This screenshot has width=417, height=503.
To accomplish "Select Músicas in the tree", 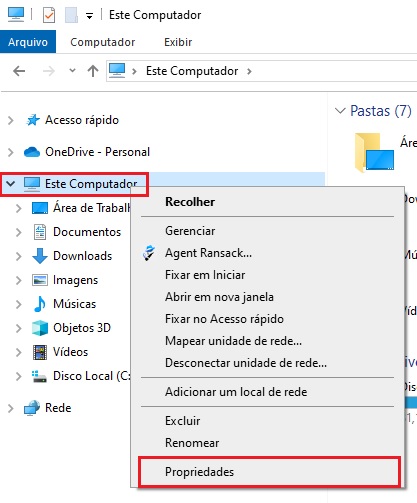I will click(x=75, y=304).
